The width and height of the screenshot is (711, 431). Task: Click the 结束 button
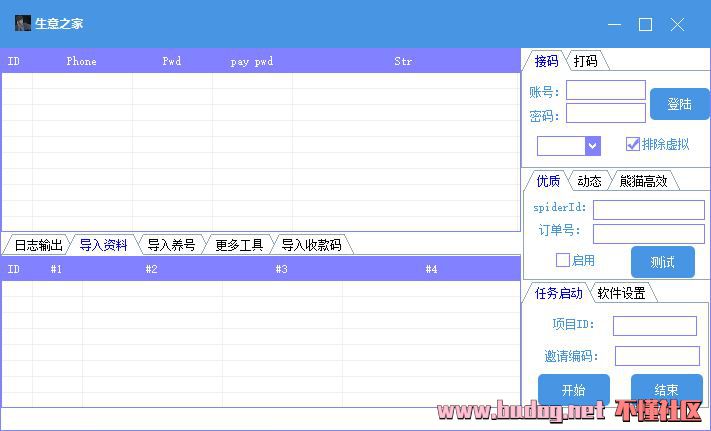pyautogui.click(x=667, y=390)
